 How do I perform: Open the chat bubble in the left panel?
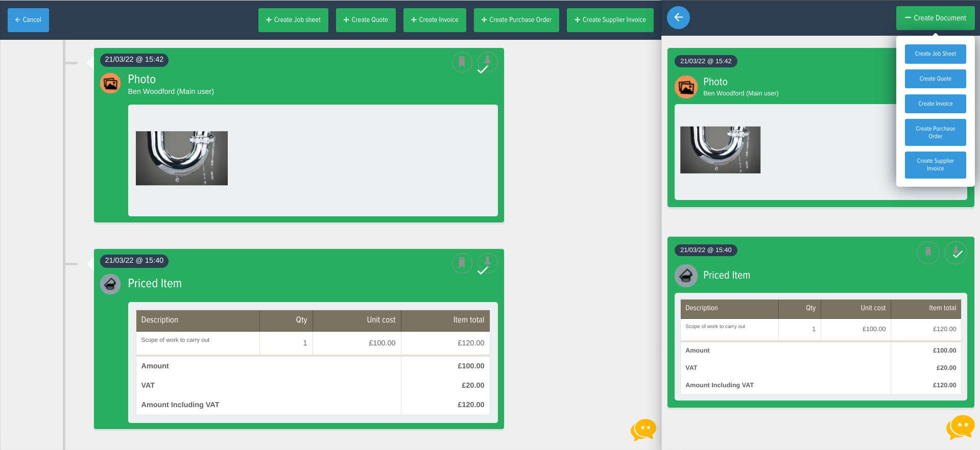643,430
